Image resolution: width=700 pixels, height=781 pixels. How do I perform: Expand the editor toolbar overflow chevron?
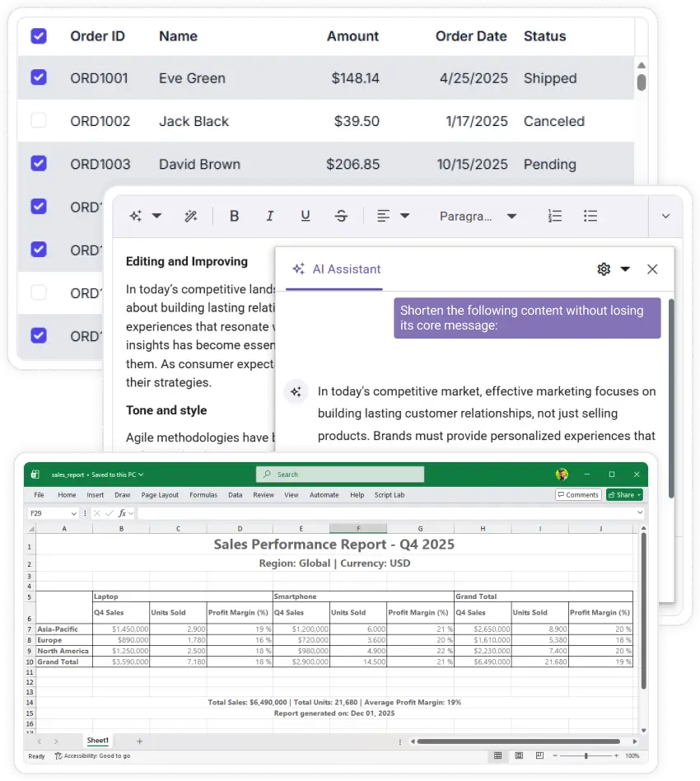coord(665,216)
